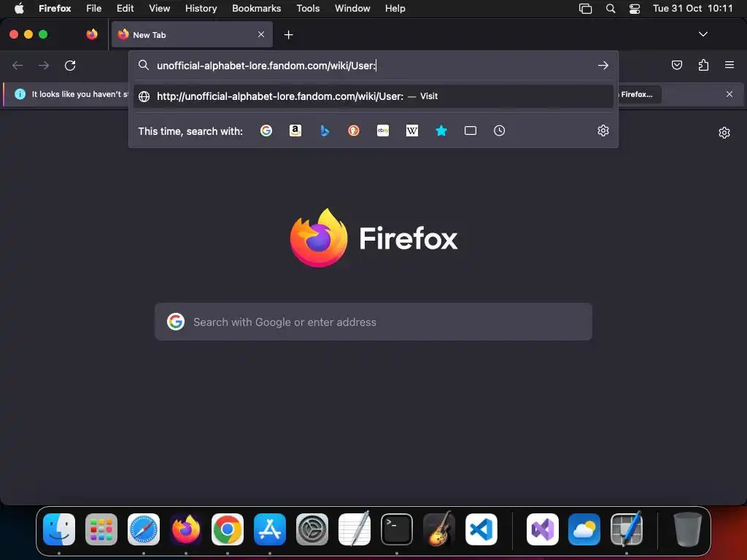Open the Extensions puzzle icon
This screenshot has width=747, height=560.
click(x=703, y=65)
